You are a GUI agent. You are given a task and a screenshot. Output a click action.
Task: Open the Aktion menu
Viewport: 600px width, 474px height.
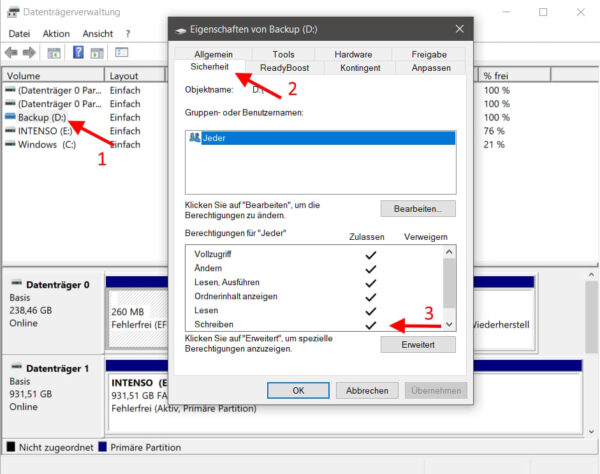pyautogui.click(x=56, y=34)
